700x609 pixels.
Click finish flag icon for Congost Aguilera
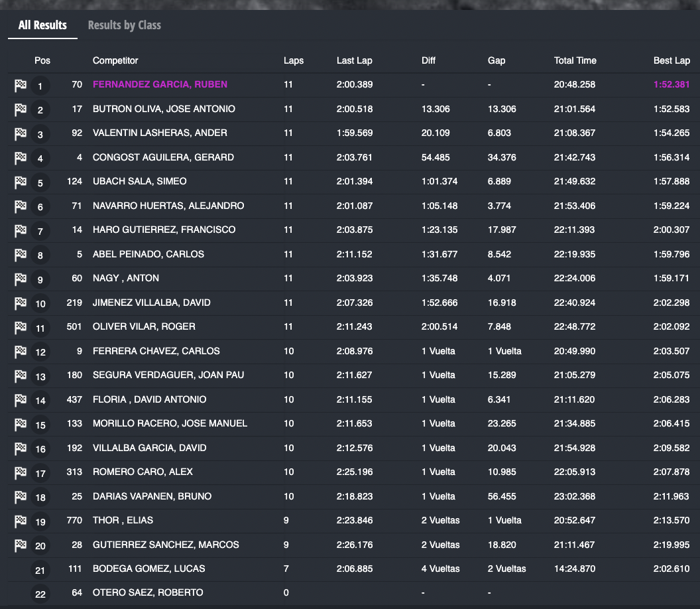click(21, 158)
